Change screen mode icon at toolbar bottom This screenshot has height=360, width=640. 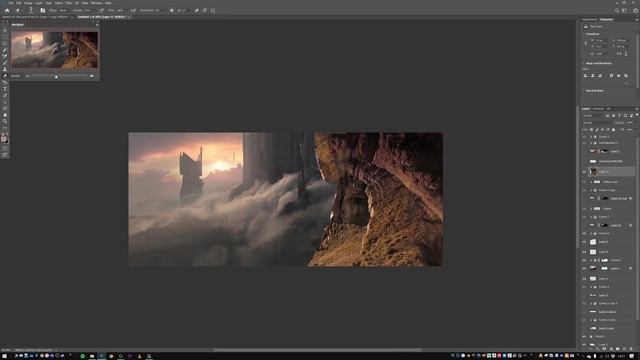[5, 155]
